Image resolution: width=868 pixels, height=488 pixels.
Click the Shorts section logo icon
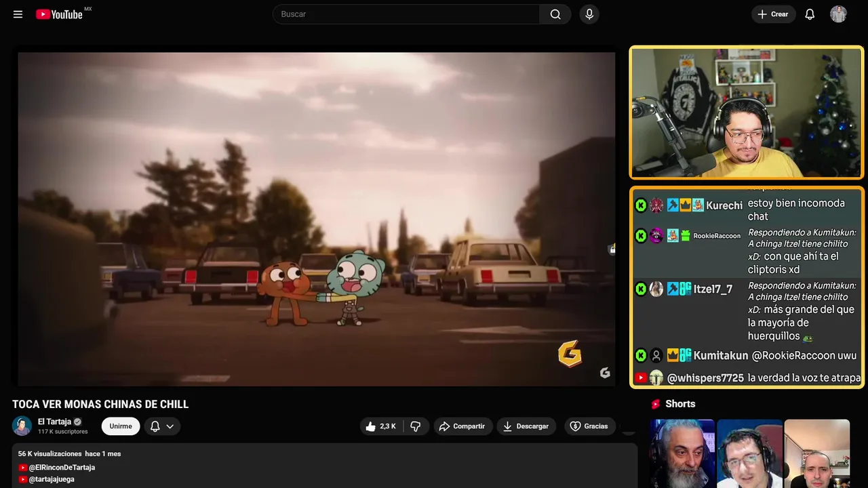(x=656, y=404)
